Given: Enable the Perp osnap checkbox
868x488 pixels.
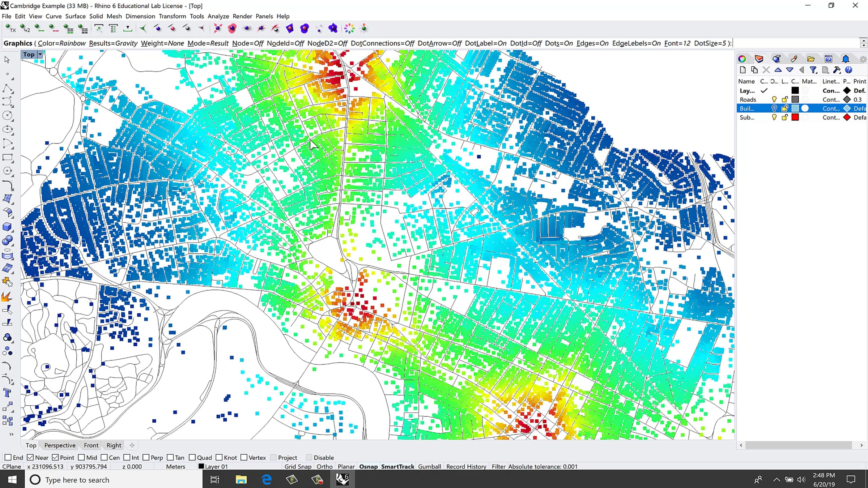Looking at the screenshot, I should tap(146, 457).
